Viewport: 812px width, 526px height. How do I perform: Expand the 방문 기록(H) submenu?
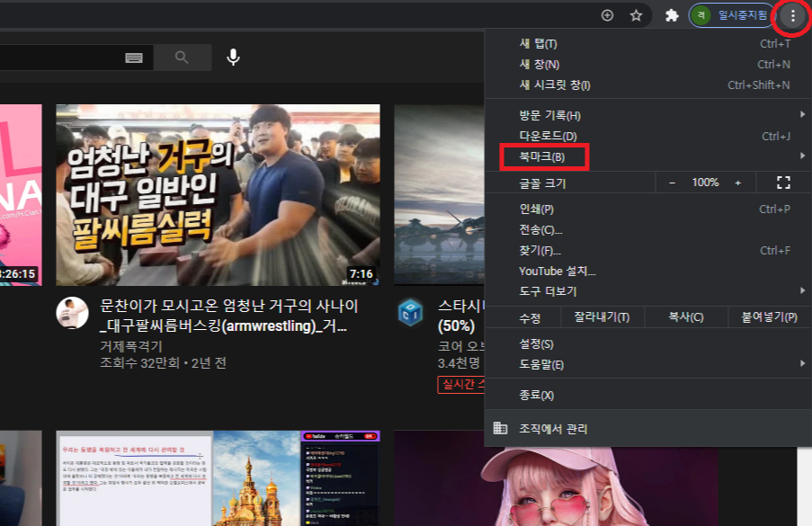coord(648,115)
